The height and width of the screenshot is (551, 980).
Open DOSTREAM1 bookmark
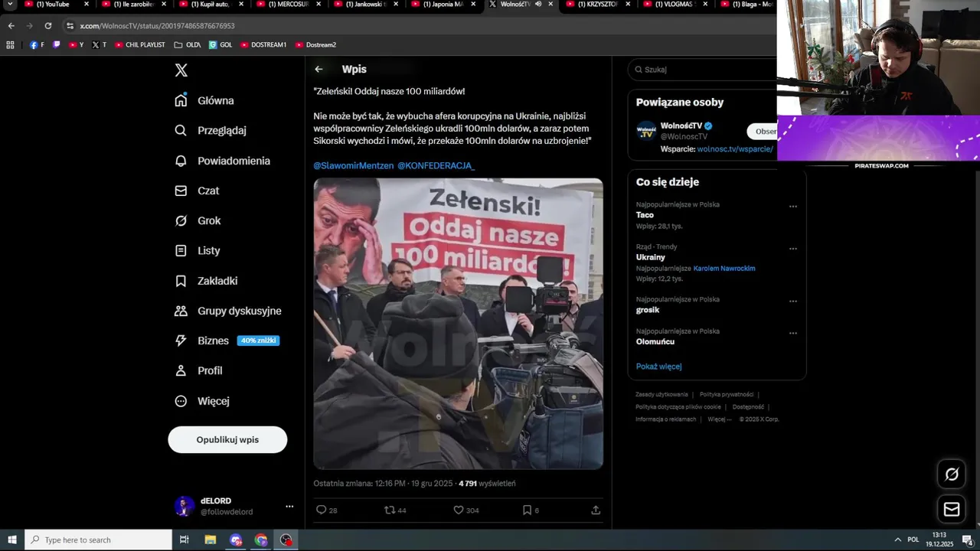click(263, 45)
